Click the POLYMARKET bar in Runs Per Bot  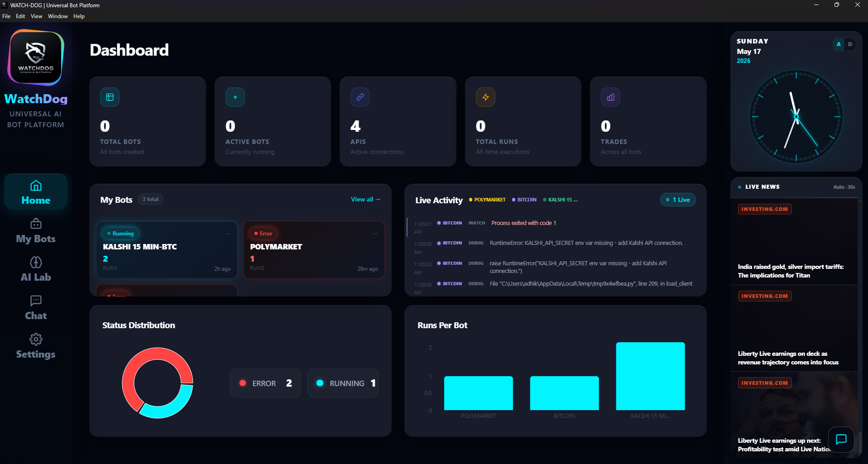[479, 393]
